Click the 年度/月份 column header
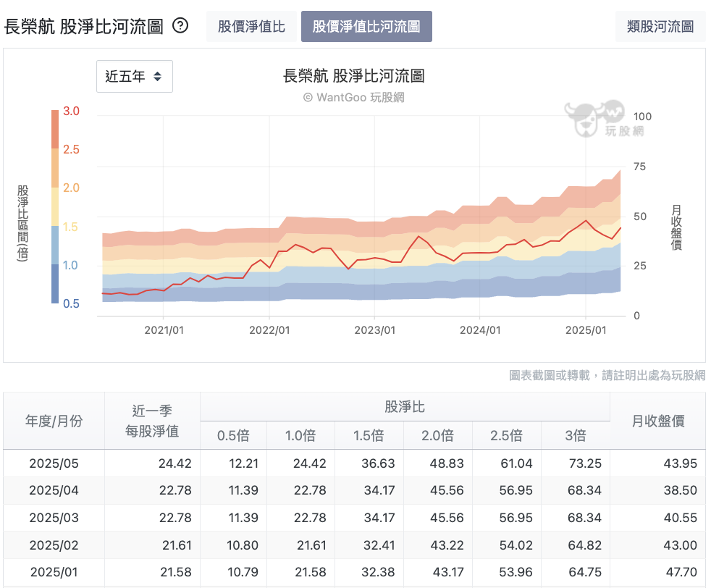Screen dimensions: 711x588 point(54,421)
